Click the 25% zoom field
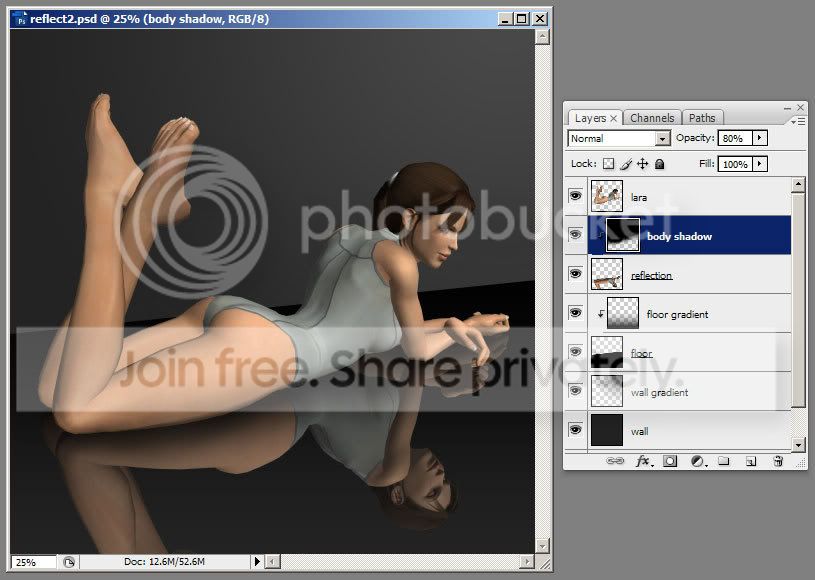Screen dimensions: 815x580 point(33,562)
